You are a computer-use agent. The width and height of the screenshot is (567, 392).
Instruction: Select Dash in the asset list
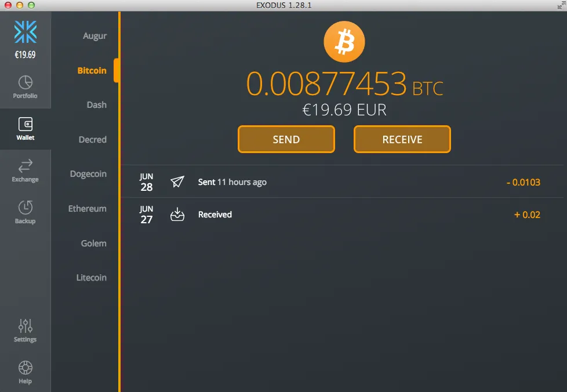click(97, 105)
